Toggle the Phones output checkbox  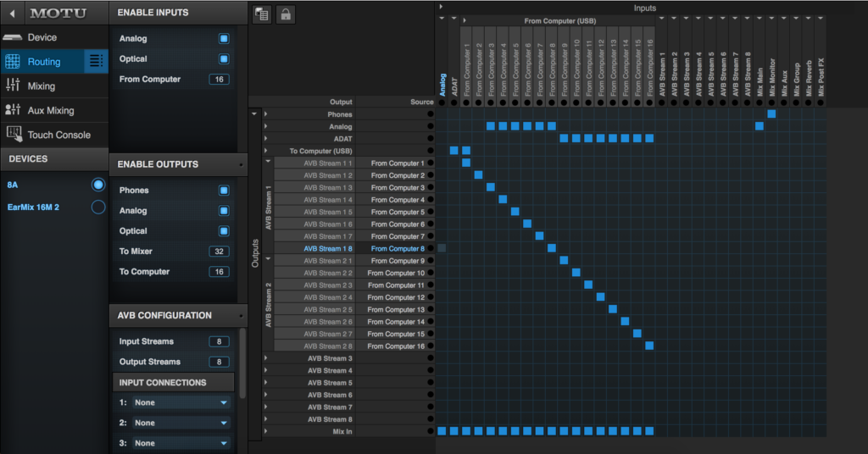[x=224, y=191]
